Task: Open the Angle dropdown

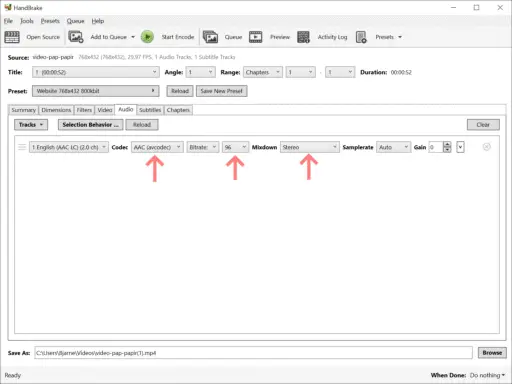Action: click(200, 72)
